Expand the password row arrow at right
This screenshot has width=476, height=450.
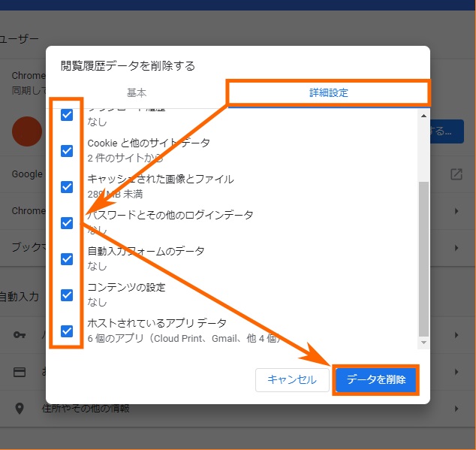[456, 335]
